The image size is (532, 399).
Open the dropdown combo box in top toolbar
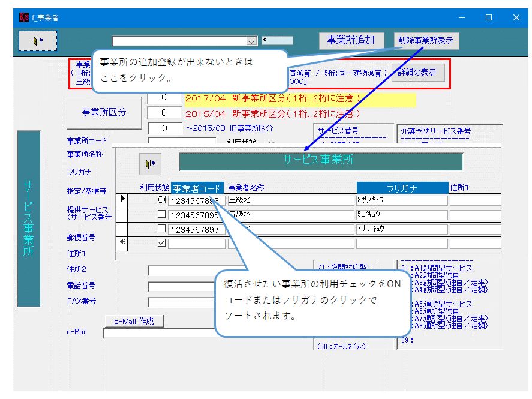pos(252,41)
